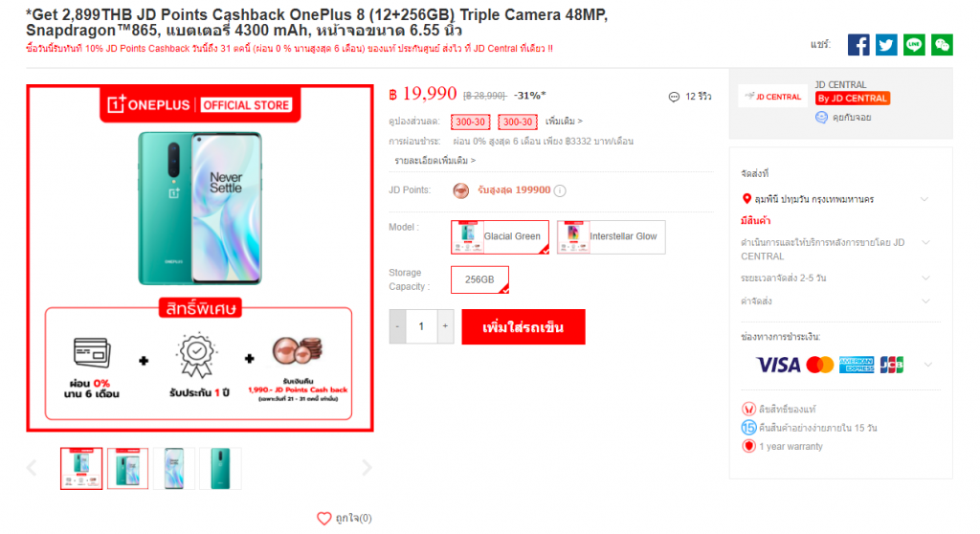Image resolution: width=980 pixels, height=534 pixels.
Task: Decrease quantity with minus button
Action: click(397, 326)
